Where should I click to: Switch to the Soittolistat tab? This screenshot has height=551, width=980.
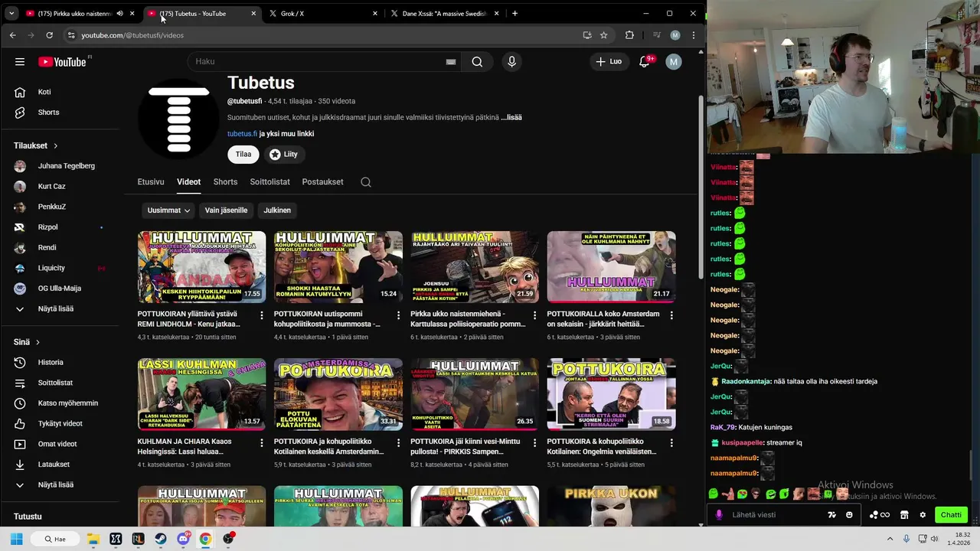pos(269,182)
